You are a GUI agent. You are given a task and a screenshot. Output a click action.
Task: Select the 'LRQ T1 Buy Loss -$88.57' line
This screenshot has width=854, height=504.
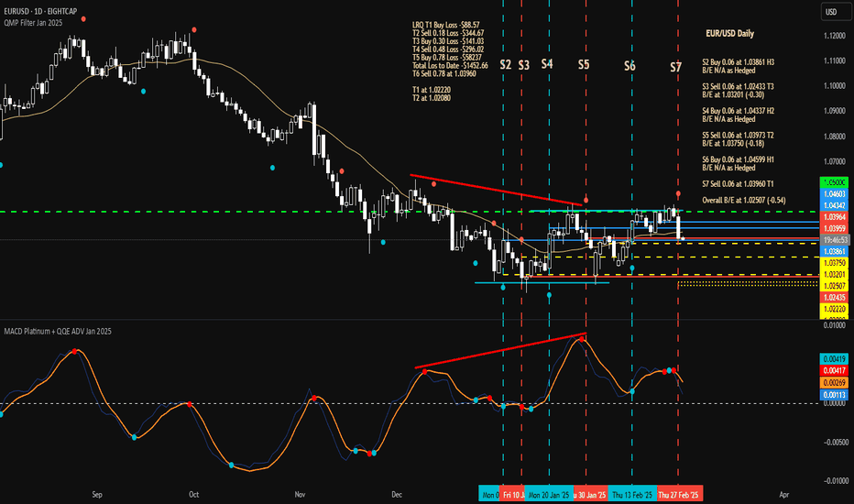click(445, 25)
